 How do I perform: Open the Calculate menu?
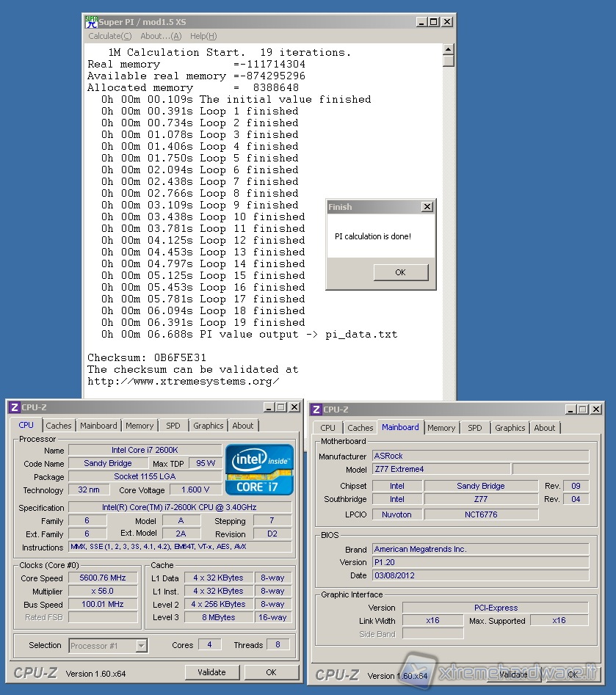point(109,36)
